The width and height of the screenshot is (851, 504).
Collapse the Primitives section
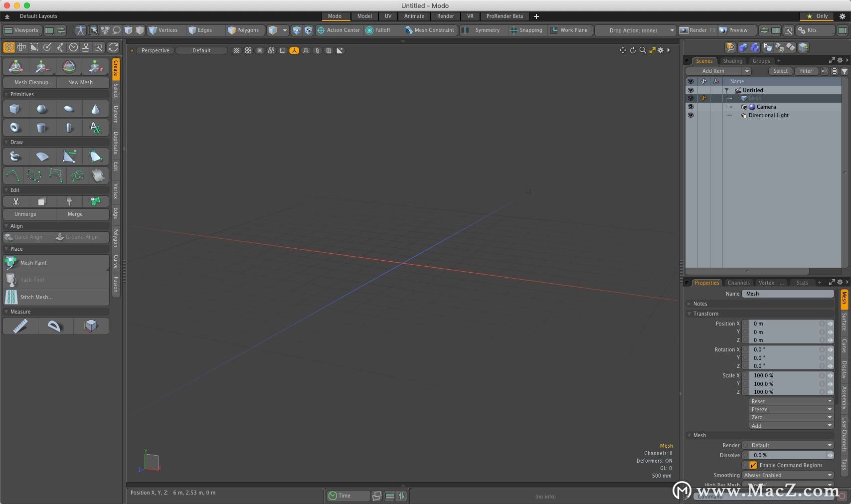[x=6, y=94]
